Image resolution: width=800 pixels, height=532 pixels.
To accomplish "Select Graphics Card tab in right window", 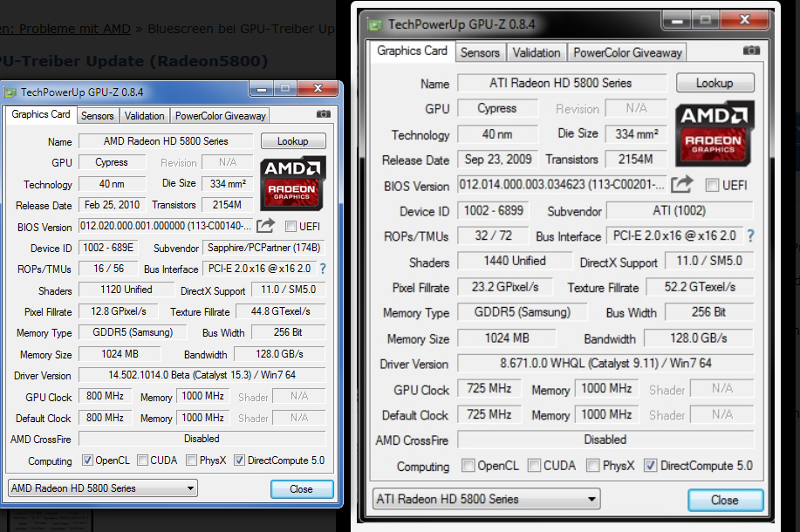I will point(413,51).
